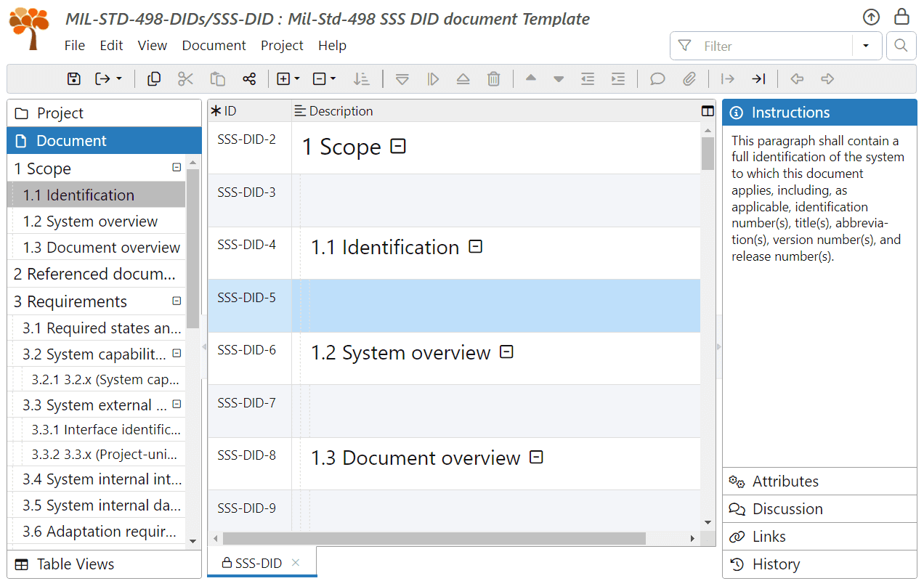Collapse the 1 Scope heading in document

397,146
